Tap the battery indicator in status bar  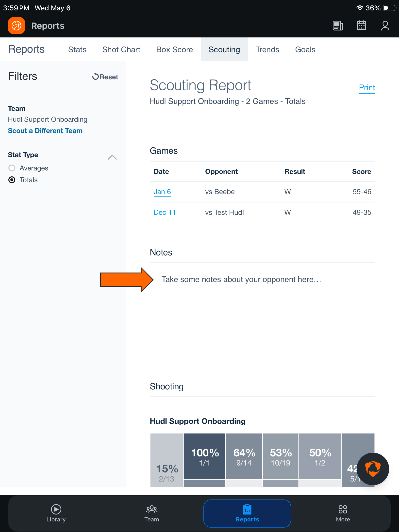(389, 8)
